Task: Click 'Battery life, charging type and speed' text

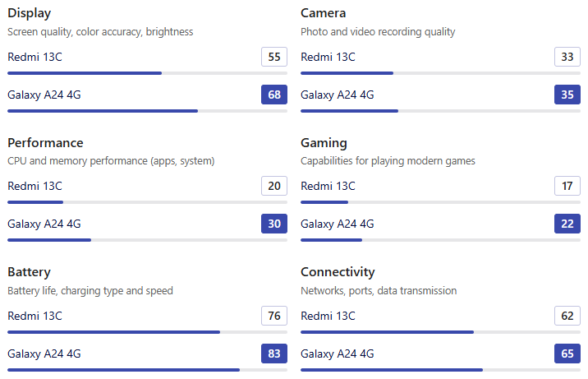Action: click(x=90, y=291)
